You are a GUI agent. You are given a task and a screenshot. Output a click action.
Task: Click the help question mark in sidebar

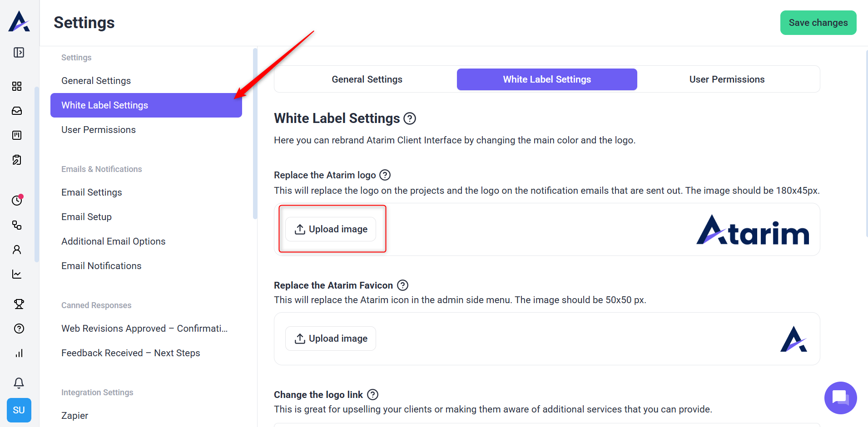click(19, 329)
